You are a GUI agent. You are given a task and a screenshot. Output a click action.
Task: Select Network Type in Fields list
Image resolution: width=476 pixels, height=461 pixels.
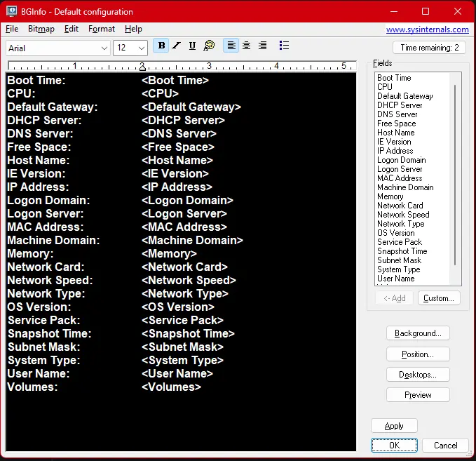(x=401, y=224)
